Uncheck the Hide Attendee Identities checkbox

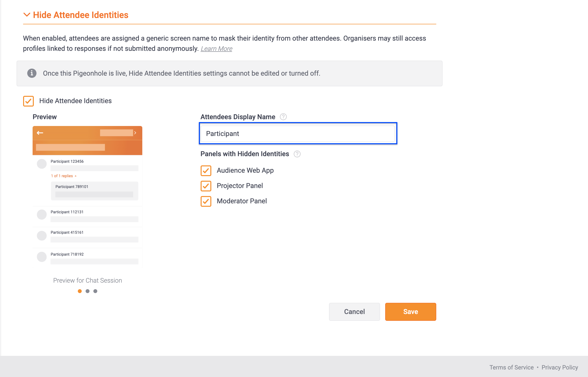[x=28, y=101]
